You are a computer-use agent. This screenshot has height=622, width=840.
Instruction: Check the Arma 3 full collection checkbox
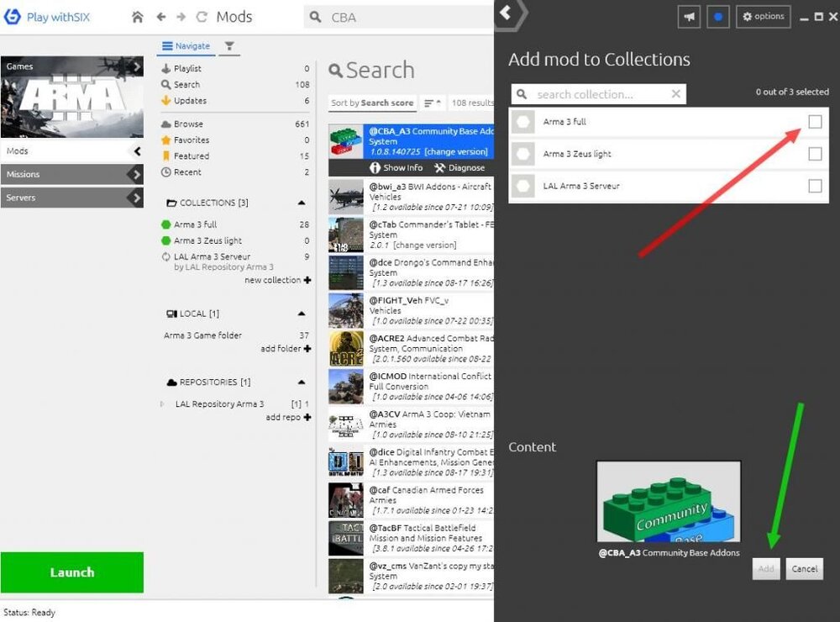815,122
